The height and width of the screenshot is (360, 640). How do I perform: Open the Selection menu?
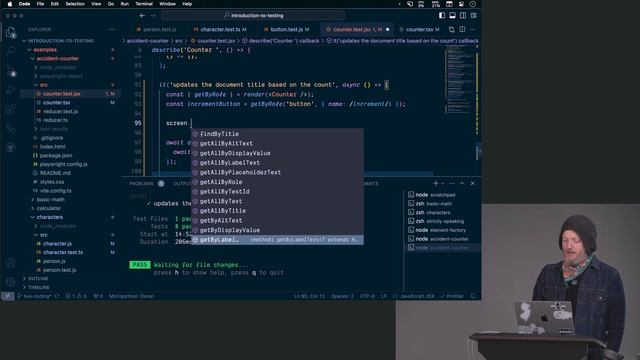point(75,4)
